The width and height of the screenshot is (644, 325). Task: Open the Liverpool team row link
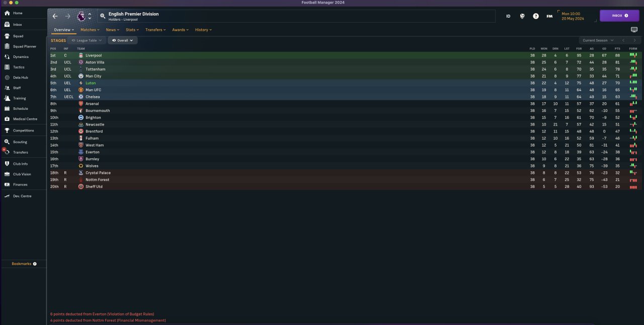point(94,55)
